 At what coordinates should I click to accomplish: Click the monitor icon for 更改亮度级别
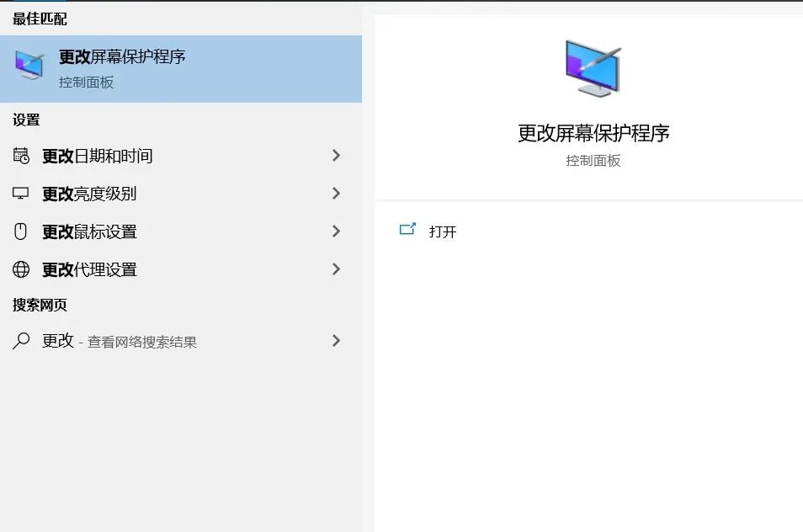[x=21, y=194]
